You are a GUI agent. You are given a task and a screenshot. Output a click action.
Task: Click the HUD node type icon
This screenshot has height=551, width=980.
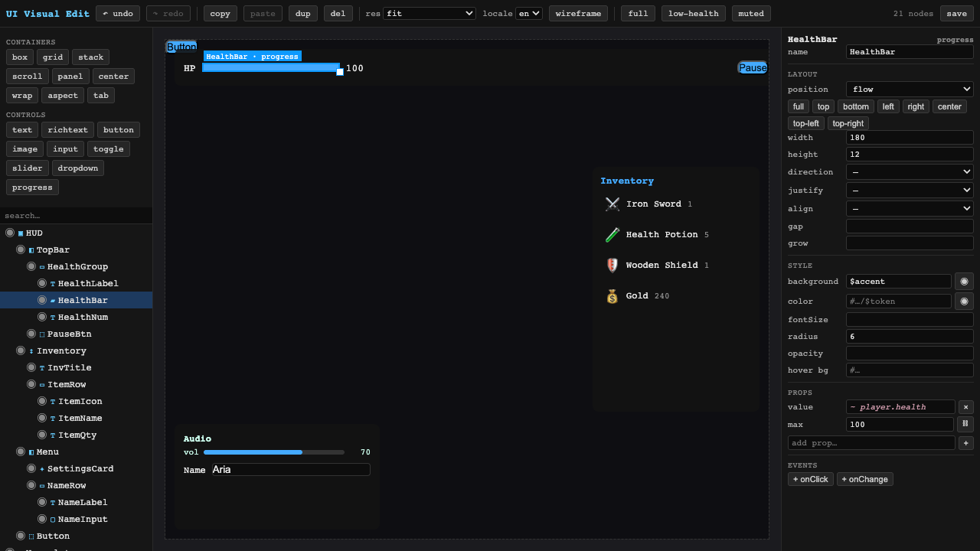(x=21, y=233)
